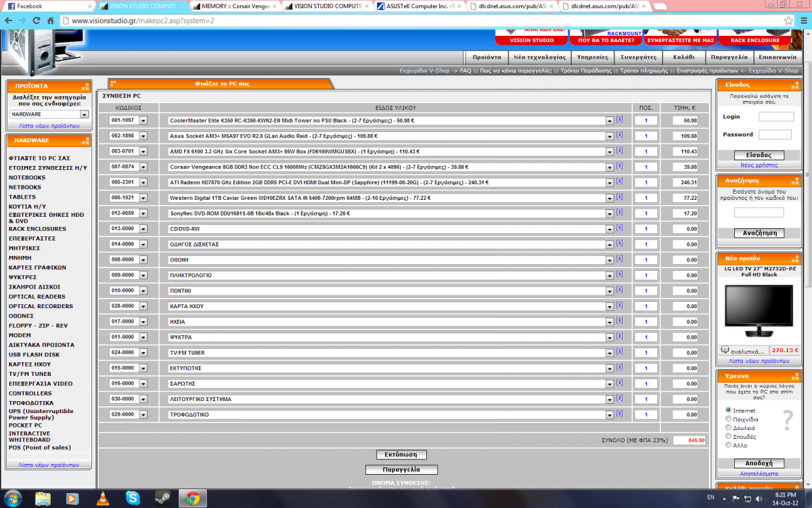The width and height of the screenshot is (812, 508).
Task: Open Windows Start button
Action: (x=13, y=499)
